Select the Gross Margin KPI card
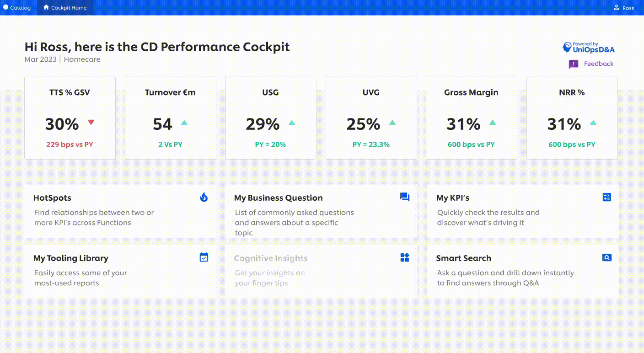Image resolution: width=644 pixels, height=353 pixels. pos(471,118)
